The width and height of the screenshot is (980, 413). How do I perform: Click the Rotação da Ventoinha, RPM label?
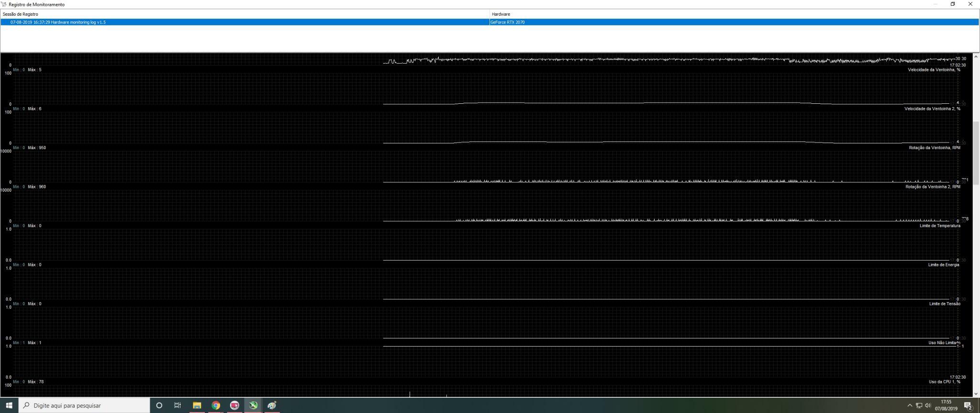coord(935,148)
